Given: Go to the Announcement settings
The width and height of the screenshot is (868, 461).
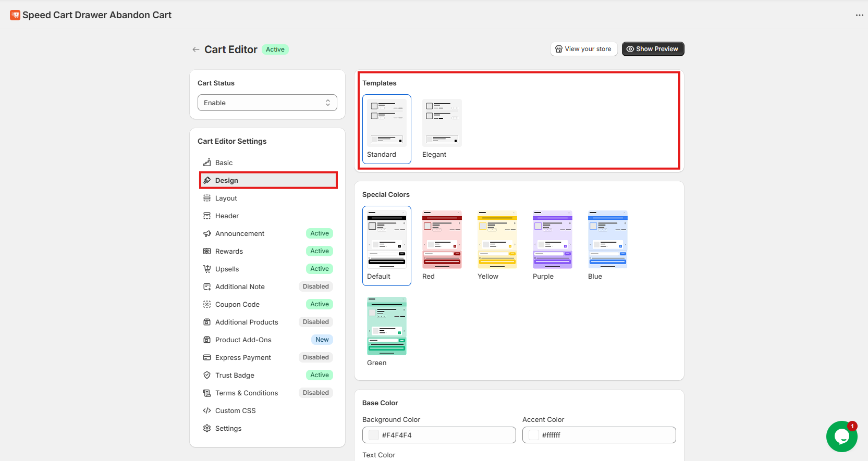Looking at the screenshot, I should tap(240, 234).
